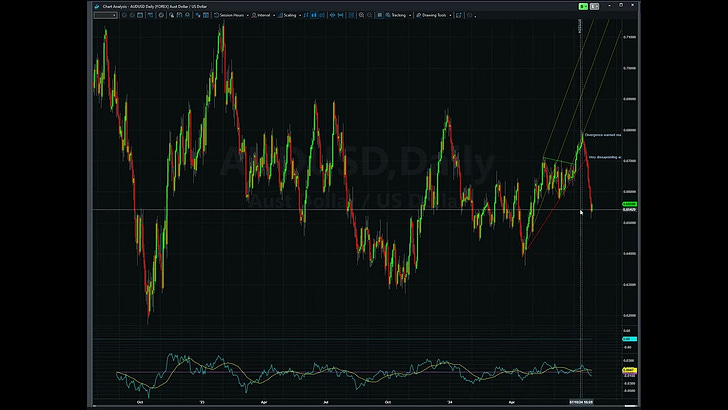The width and height of the screenshot is (728, 410).
Task: Click the cyan indicator value tag
Action: click(x=629, y=339)
